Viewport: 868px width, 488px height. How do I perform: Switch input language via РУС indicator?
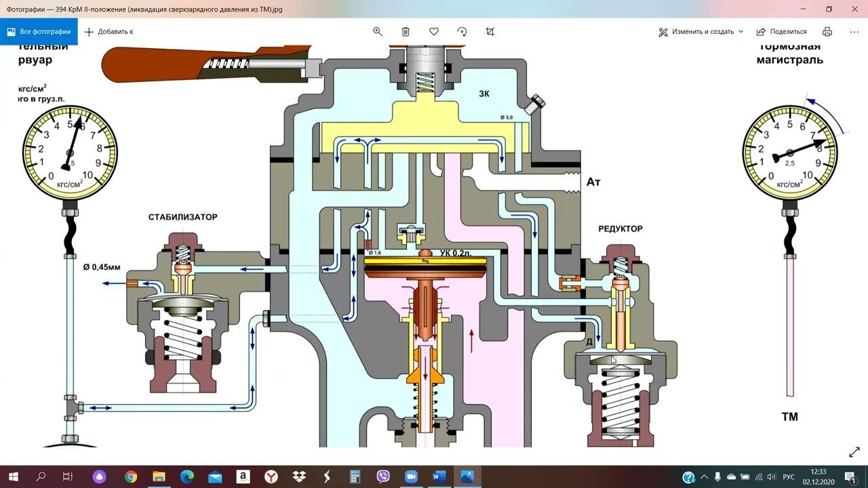click(789, 477)
